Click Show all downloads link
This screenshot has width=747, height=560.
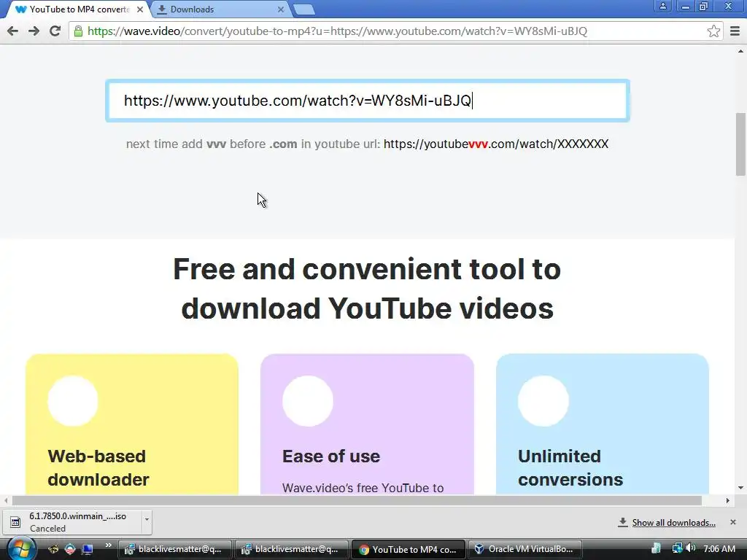tap(673, 522)
